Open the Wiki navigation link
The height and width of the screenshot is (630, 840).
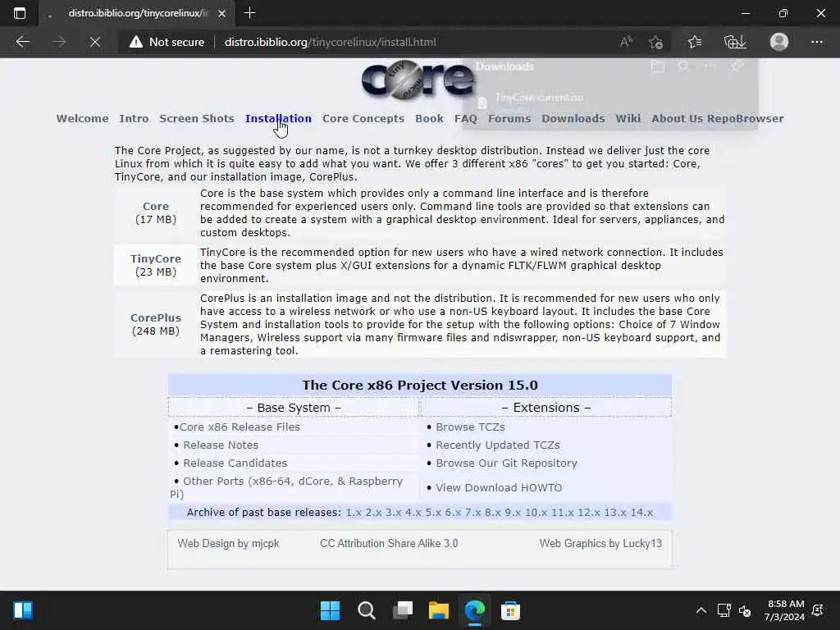(x=628, y=118)
